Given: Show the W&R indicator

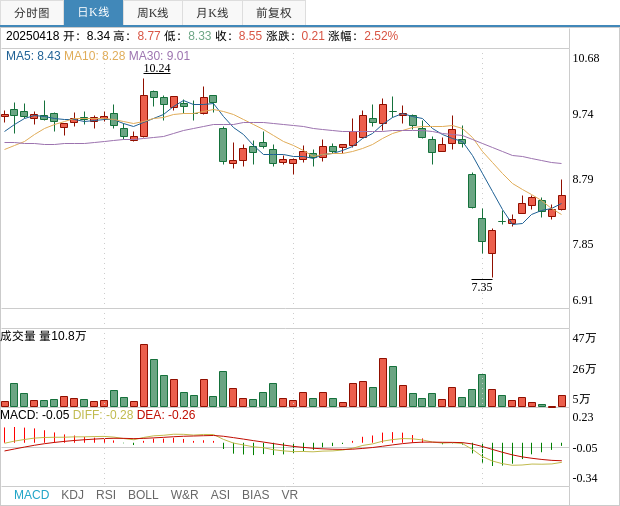Looking at the screenshot, I should pos(184,494).
